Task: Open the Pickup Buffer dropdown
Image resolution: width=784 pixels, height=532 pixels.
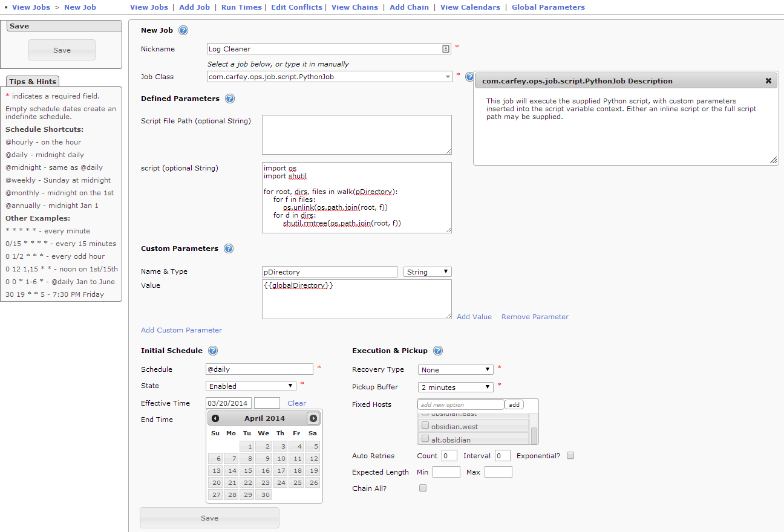Action: tap(456, 388)
